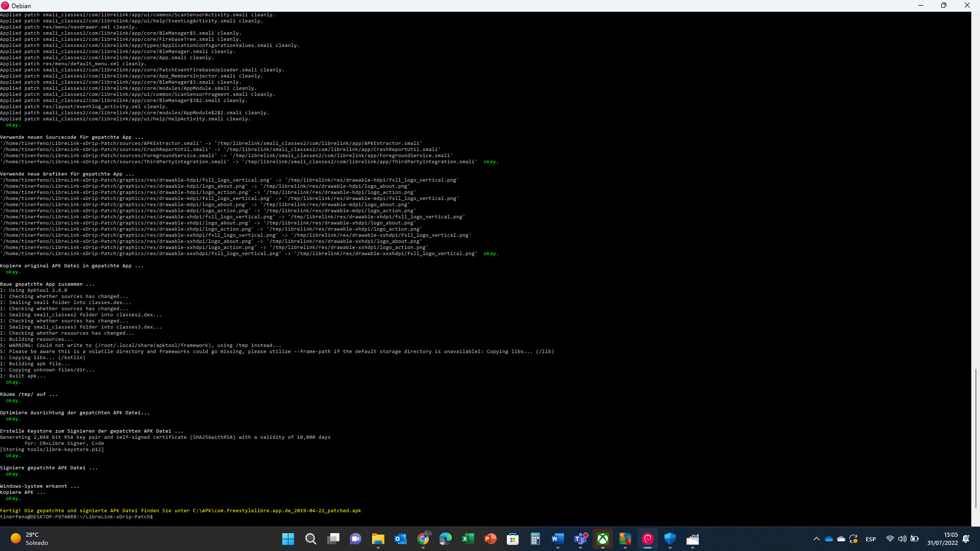
Task: Switch to Google Chrome in taskbar
Action: tap(423, 539)
